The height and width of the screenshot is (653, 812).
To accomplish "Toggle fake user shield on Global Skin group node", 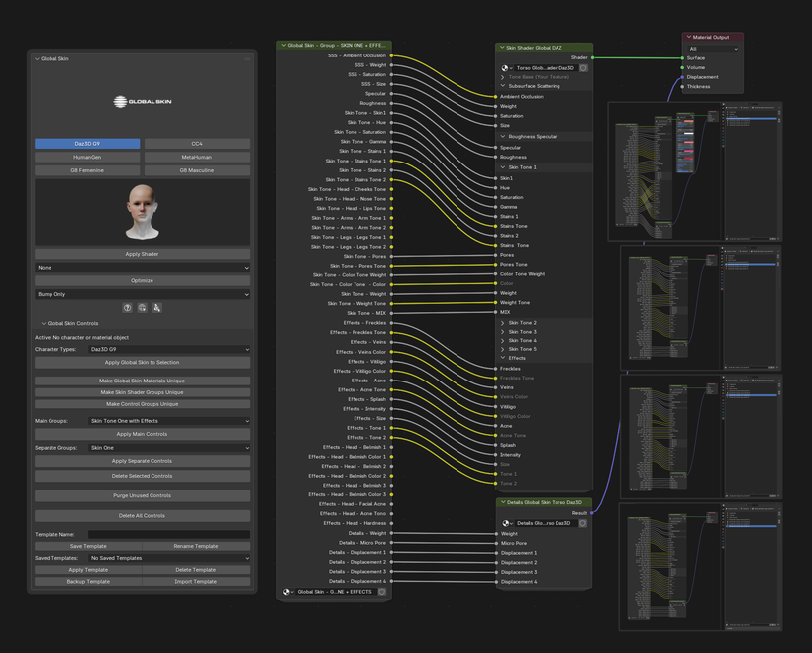I will [382, 592].
